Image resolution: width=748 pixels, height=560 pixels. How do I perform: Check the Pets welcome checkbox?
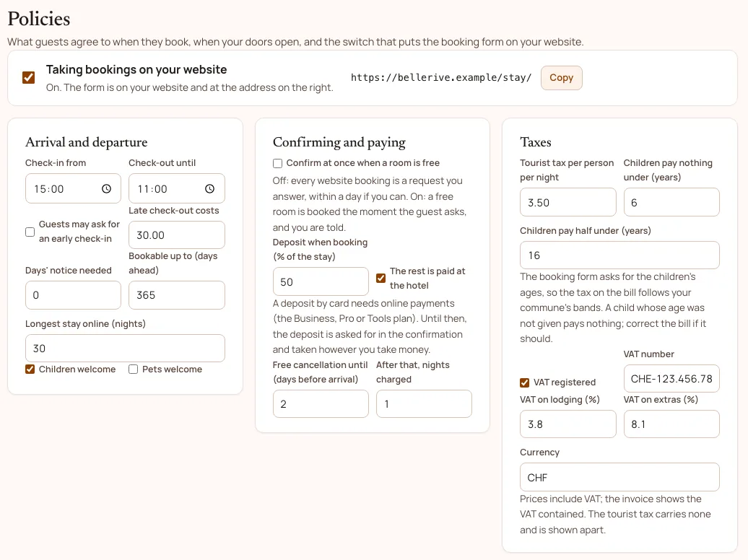[133, 369]
